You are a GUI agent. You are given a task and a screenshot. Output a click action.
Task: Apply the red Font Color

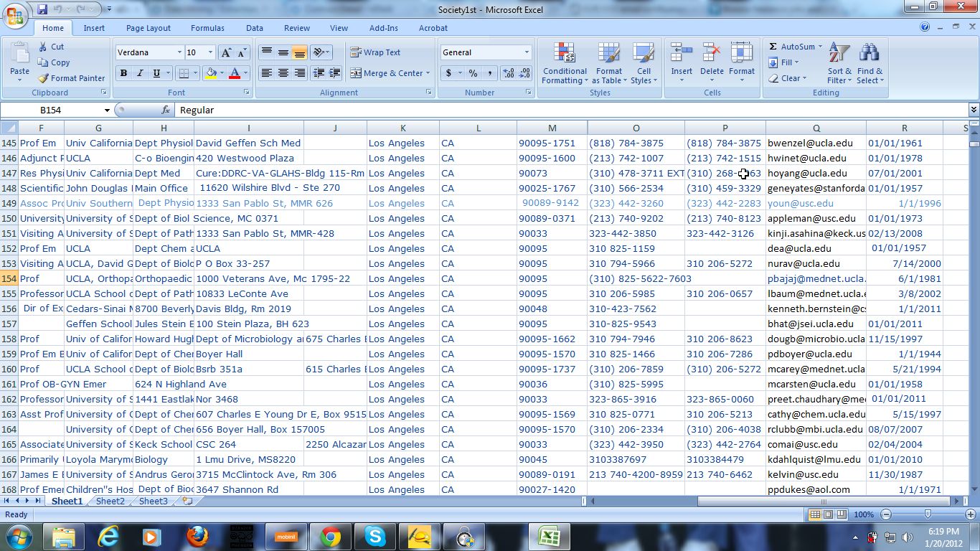coord(234,73)
